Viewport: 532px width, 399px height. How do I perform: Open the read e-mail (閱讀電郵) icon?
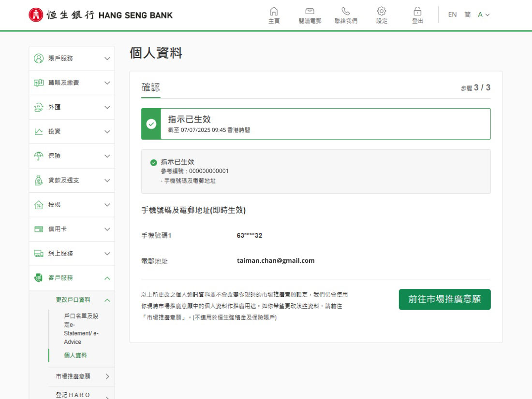click(310, 12)
